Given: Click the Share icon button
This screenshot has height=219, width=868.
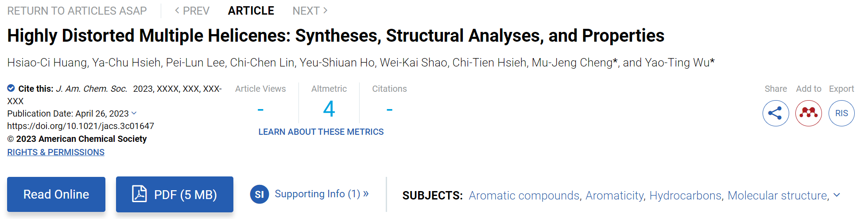Looking at the screenshot, I should click(x=775, y=113).
